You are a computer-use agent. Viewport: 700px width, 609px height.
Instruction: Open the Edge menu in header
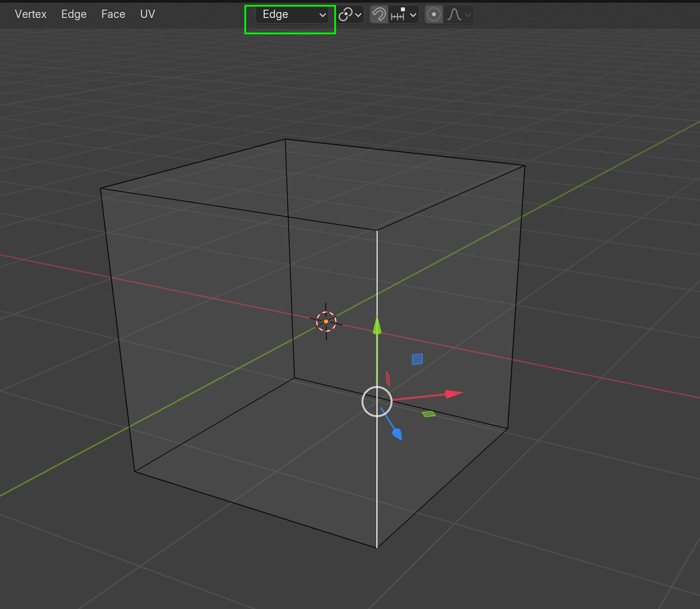(x=74, y=14)
